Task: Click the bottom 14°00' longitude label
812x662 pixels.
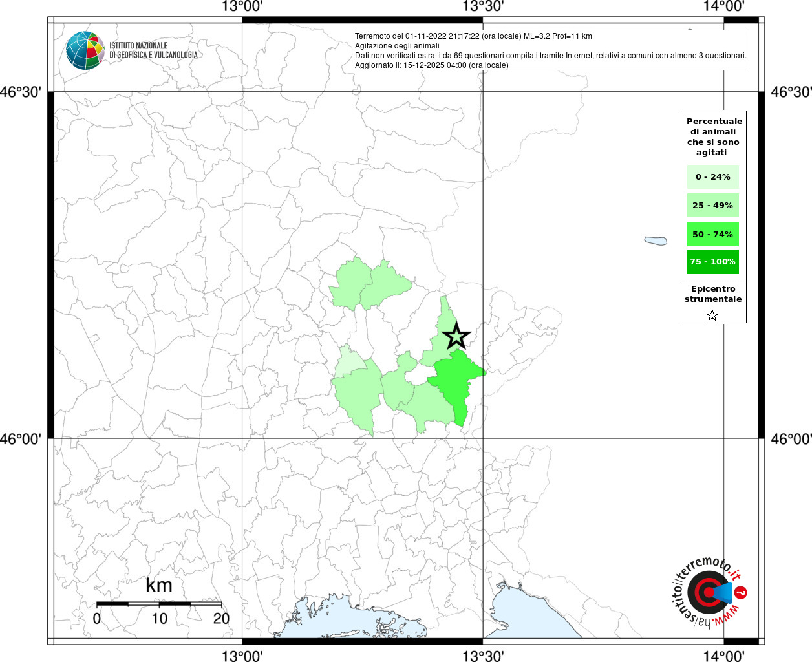Action: pos(724,656)
